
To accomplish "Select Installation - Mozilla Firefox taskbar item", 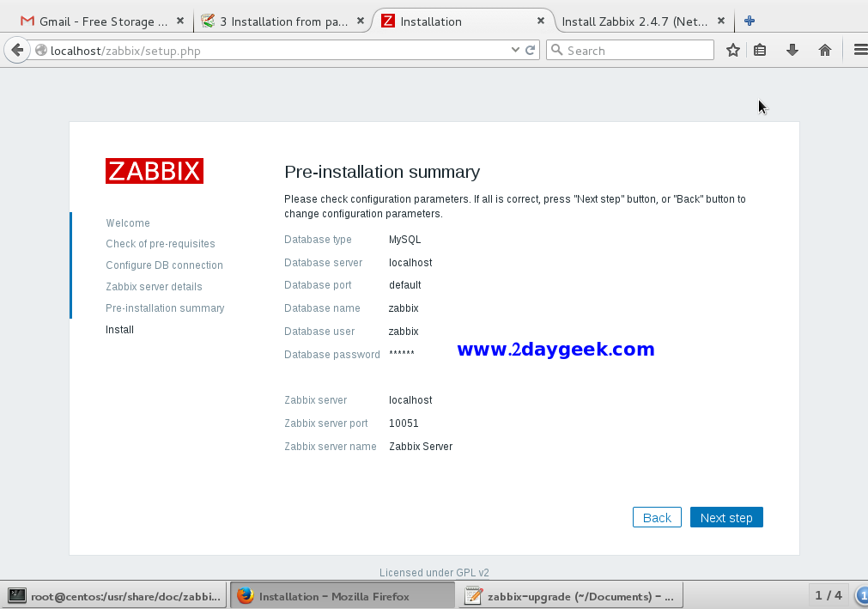I will point(343,596).
